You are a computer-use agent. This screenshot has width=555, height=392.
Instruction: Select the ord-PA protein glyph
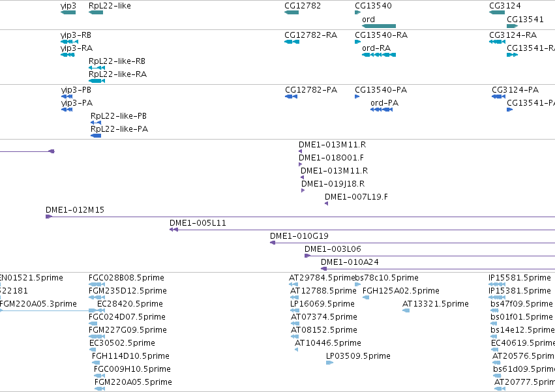[382, 110]
